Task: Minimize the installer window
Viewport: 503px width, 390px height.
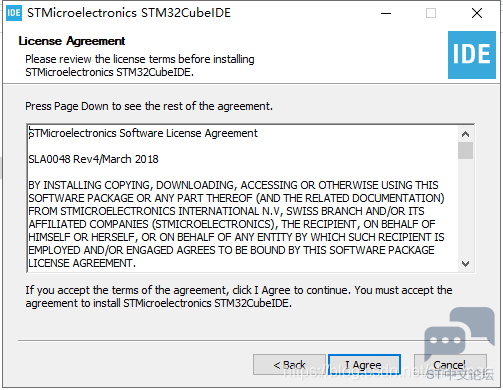Action: click(x=386, y=13)
